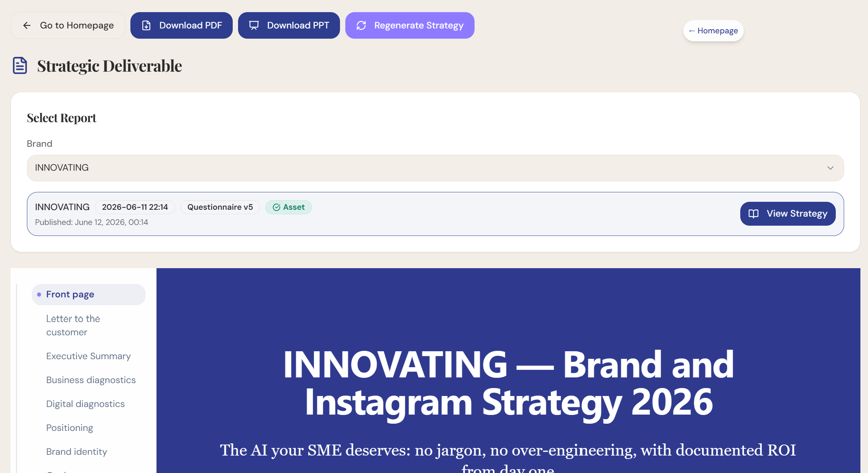The height and width of the screenshot is (473, 868).
Task: Expand the Brand selector chevron arrow
Action: 830,168
